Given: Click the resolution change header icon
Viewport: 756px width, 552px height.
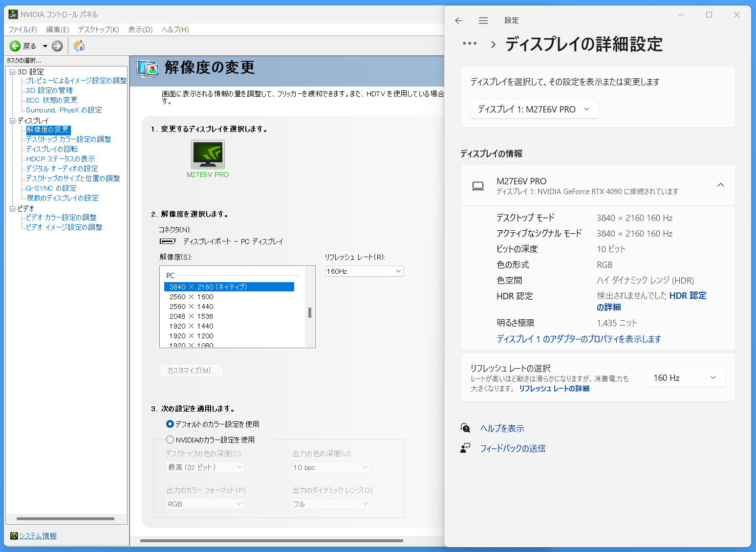Looking at the screenshot, I should point(147,68).
